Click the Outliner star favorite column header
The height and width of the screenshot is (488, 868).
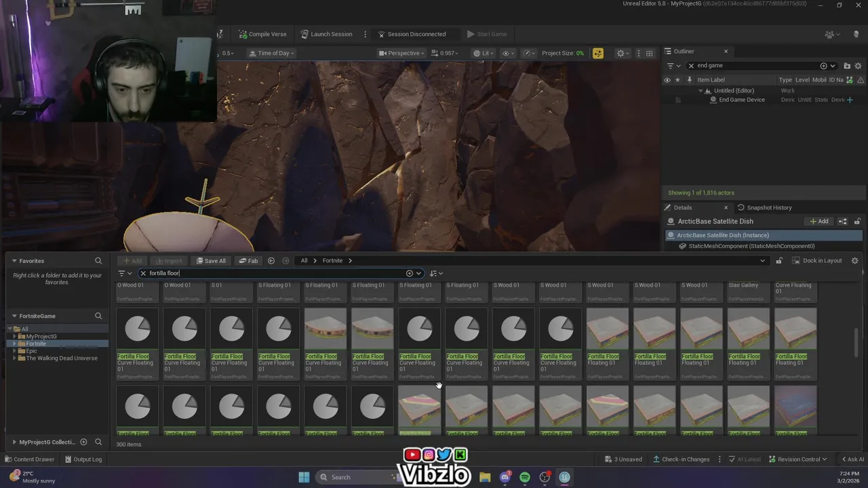(x=677, y=80)
